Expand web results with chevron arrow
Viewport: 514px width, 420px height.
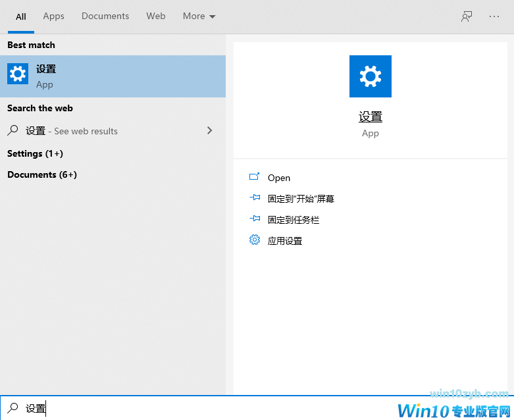210,130
